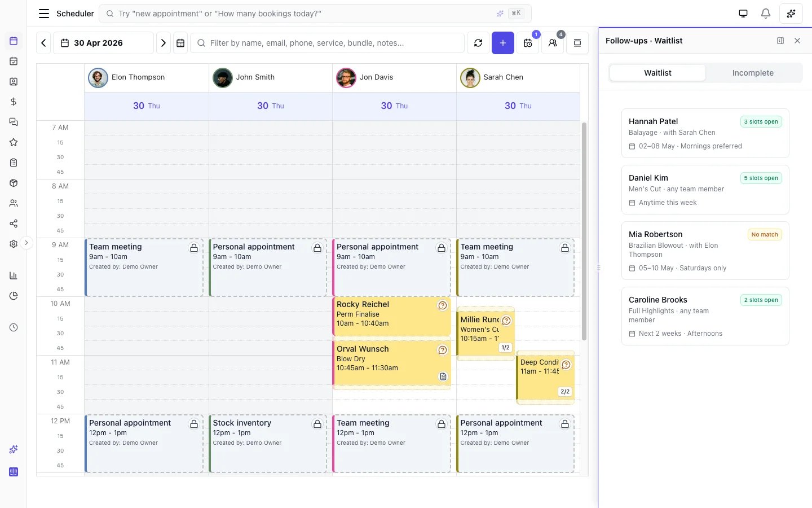This screenshot has width=812, height=508.
Task: Open the clock history icon in sidebar
Action: [x=14, y=327]
